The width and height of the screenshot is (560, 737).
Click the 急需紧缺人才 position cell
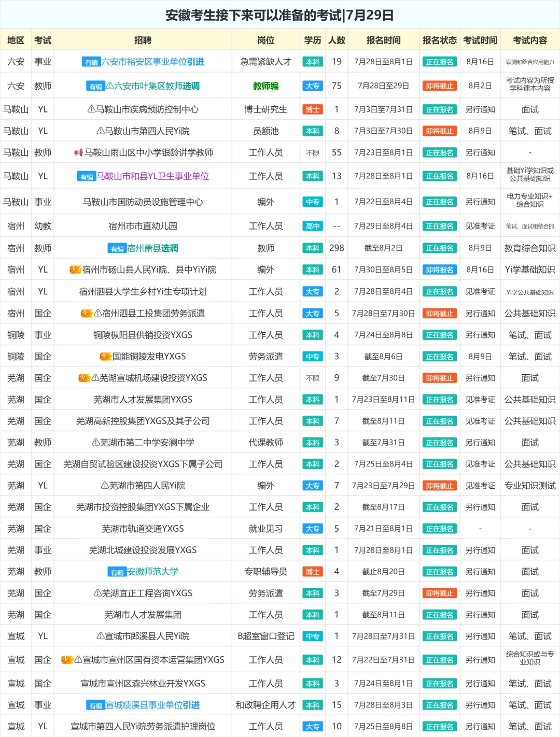266,62
